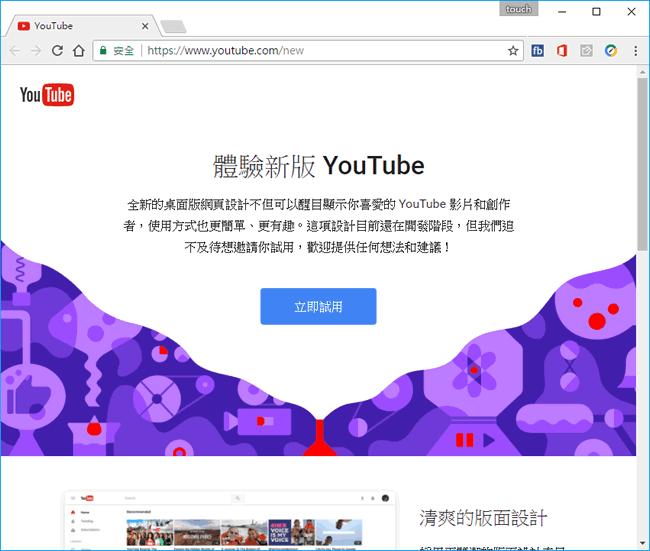This screenshot has height=551, width=650.
Task: Click the touch label in title bar
Action: click(519, 9)
